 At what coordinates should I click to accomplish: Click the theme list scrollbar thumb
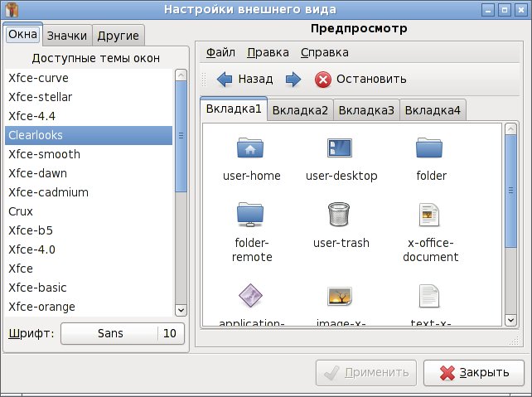181,136
